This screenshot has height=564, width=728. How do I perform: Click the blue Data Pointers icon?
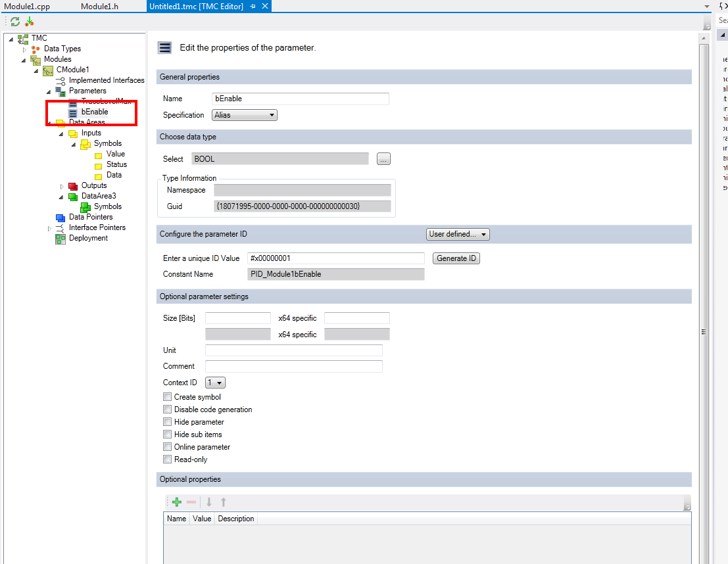(61, 217)
